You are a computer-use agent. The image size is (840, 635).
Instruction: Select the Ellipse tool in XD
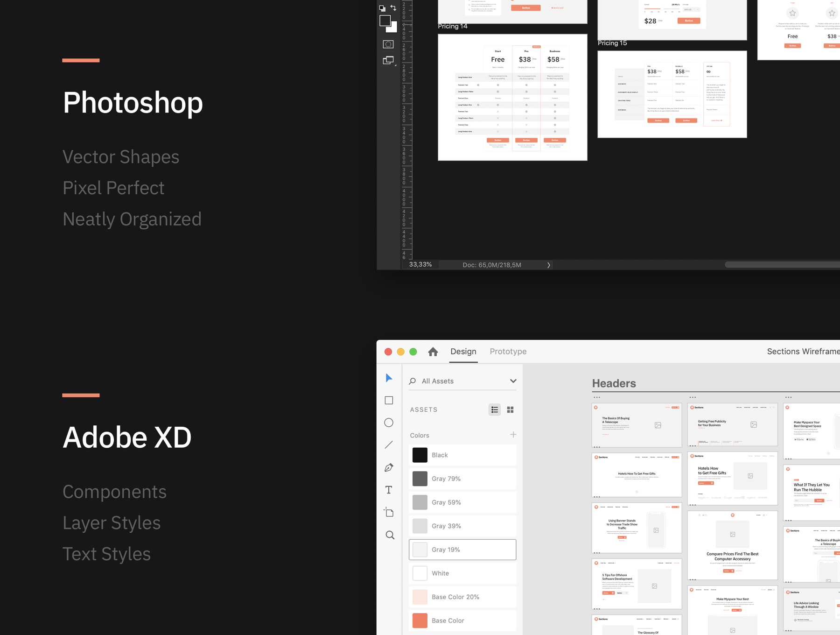point(389,423)
